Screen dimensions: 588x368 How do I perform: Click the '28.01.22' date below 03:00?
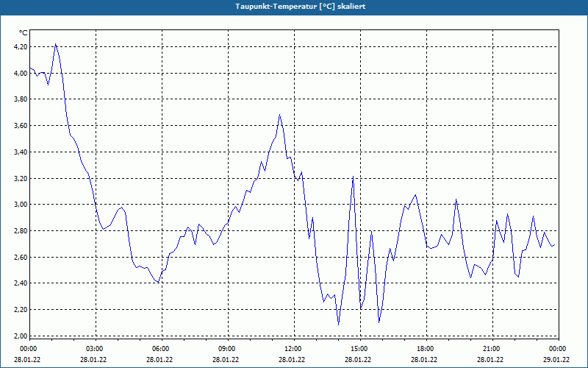93,359
